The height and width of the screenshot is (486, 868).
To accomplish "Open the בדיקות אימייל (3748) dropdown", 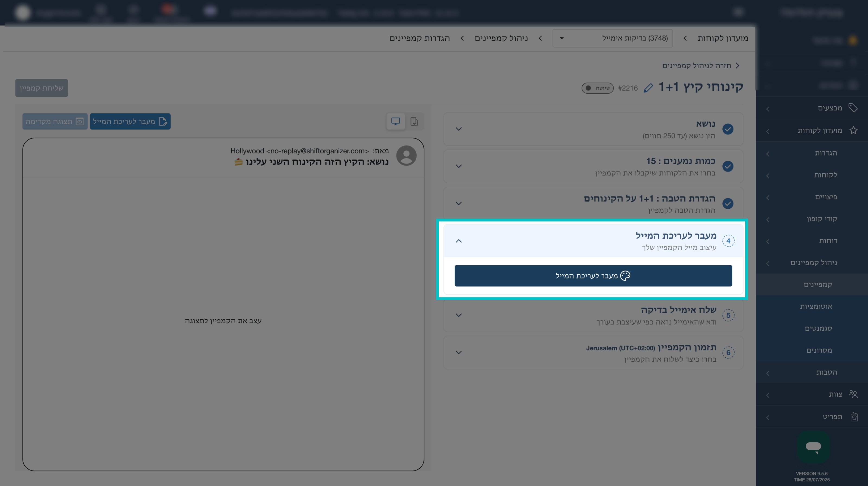I will [x=612, y=38].
